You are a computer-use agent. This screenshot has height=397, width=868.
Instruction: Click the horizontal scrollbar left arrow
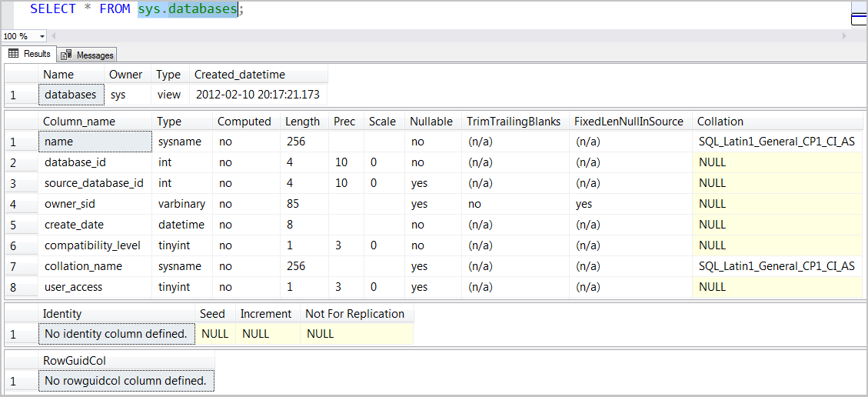(55, 36)
